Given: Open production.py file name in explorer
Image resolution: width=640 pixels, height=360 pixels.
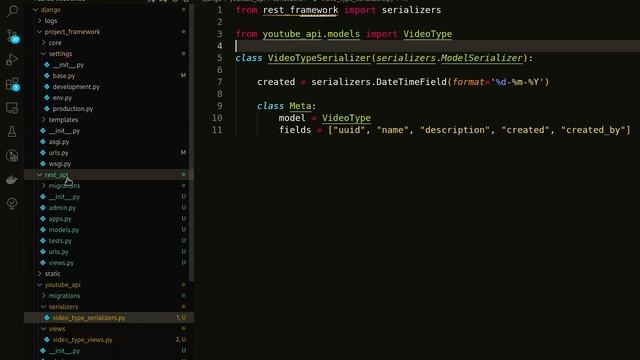Looking at the screenshot, I should point(73,109).
